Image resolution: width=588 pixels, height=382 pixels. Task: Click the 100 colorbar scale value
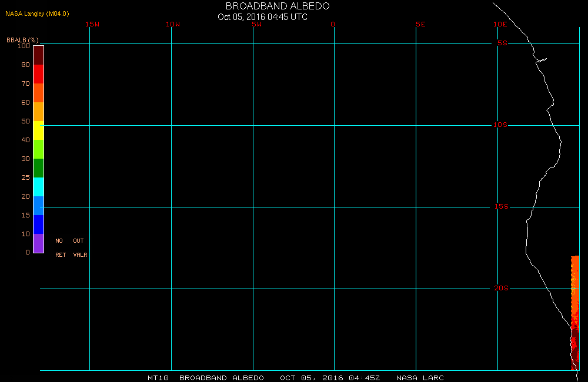click(x=24, y=46)
